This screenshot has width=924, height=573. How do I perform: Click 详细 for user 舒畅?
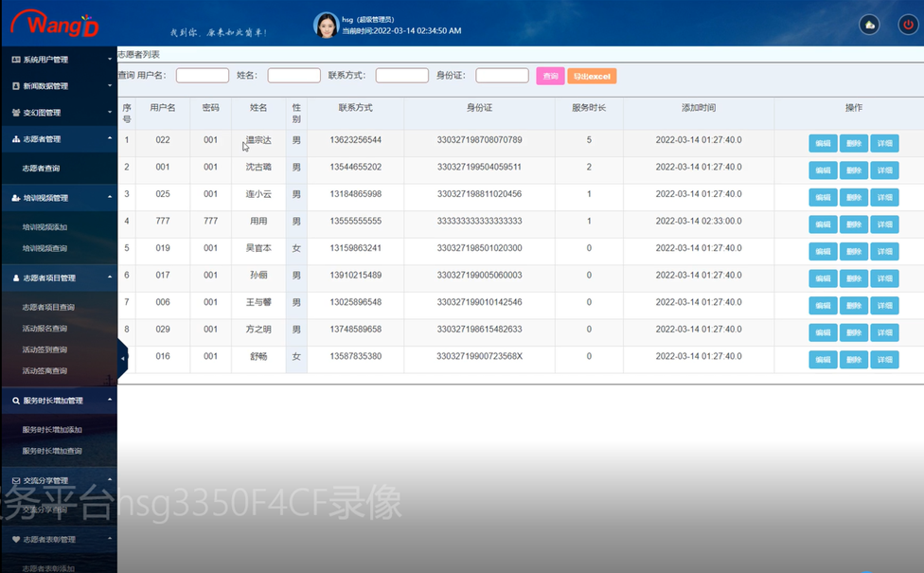click(x=884, y=360)
